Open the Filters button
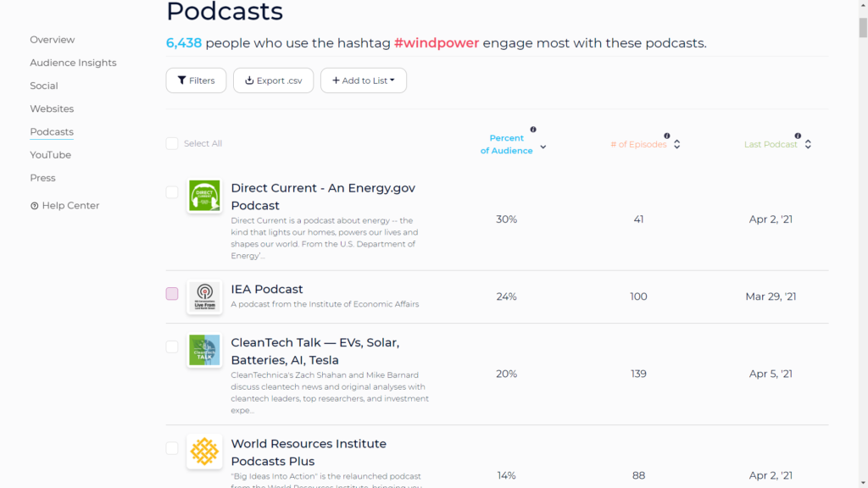This screenshot has height=488, width=868. (196, 80)
